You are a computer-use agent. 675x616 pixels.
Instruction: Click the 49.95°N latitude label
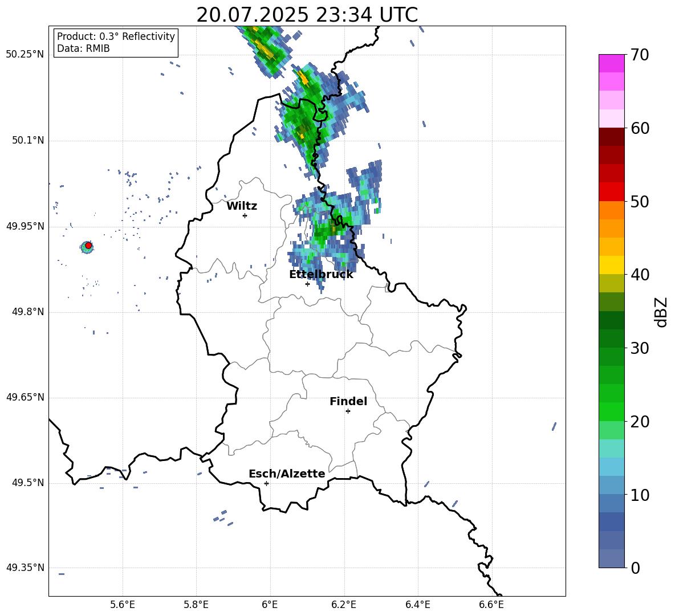25,226
